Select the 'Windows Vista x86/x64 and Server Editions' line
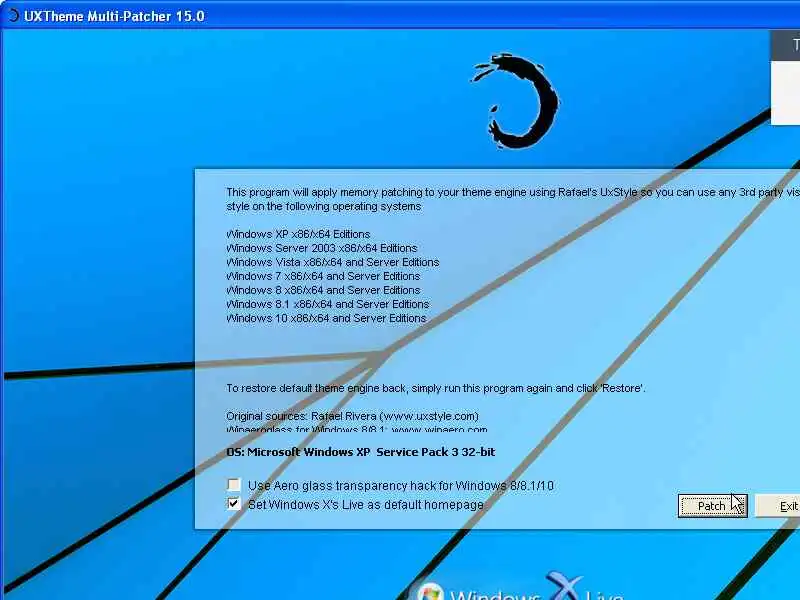800x600 pixels. (x=333, y=262)
